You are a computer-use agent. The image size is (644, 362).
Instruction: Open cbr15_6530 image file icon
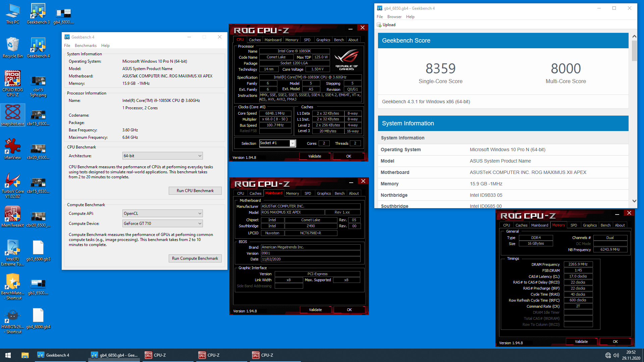coord(38,185)
